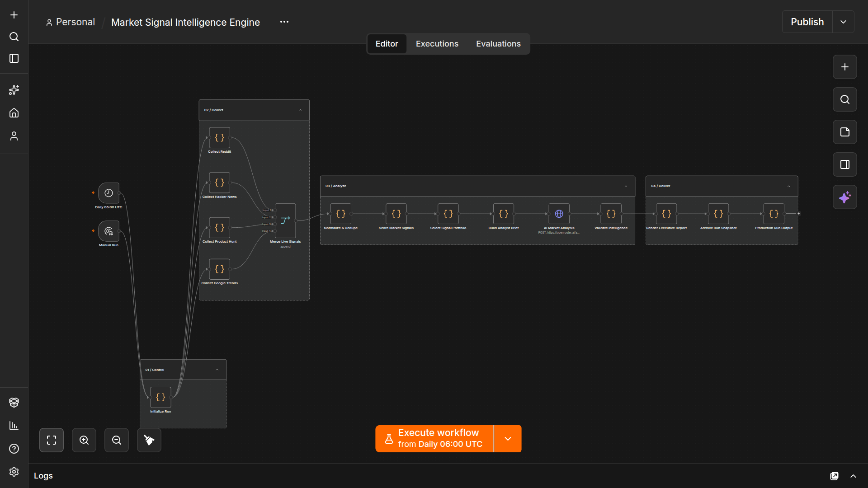Click the workflow name Market Signal Intelligence Engine
This screenshot has height=488, width=868.
[185, 22]
